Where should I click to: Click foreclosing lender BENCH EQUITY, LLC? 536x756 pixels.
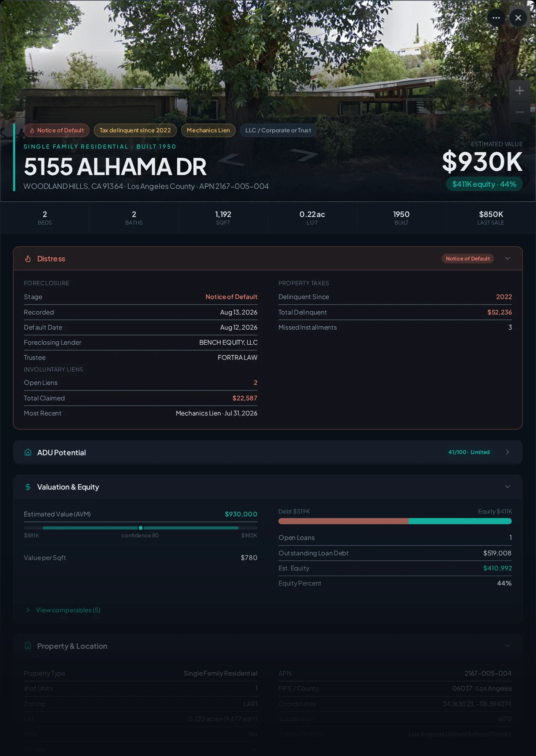pos(228,343)
